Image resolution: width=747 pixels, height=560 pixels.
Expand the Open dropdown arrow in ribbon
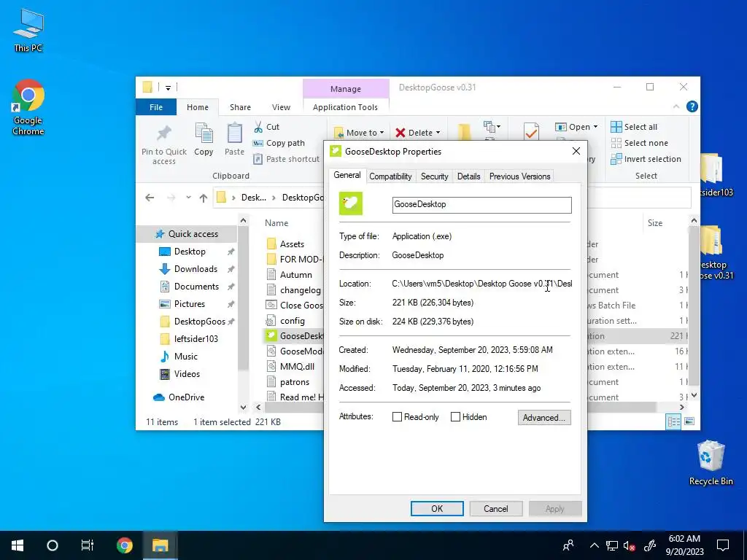coord(595,127)
